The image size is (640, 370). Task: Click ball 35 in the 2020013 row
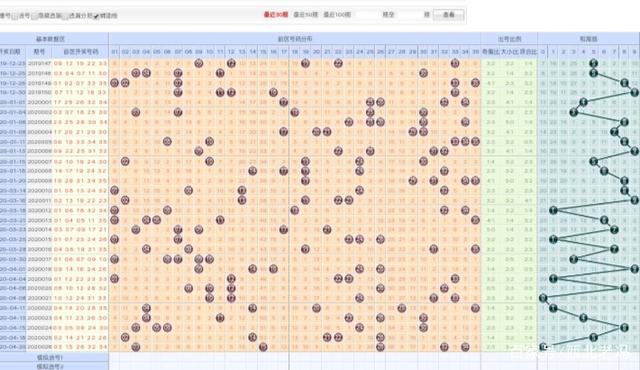point(475,220)
